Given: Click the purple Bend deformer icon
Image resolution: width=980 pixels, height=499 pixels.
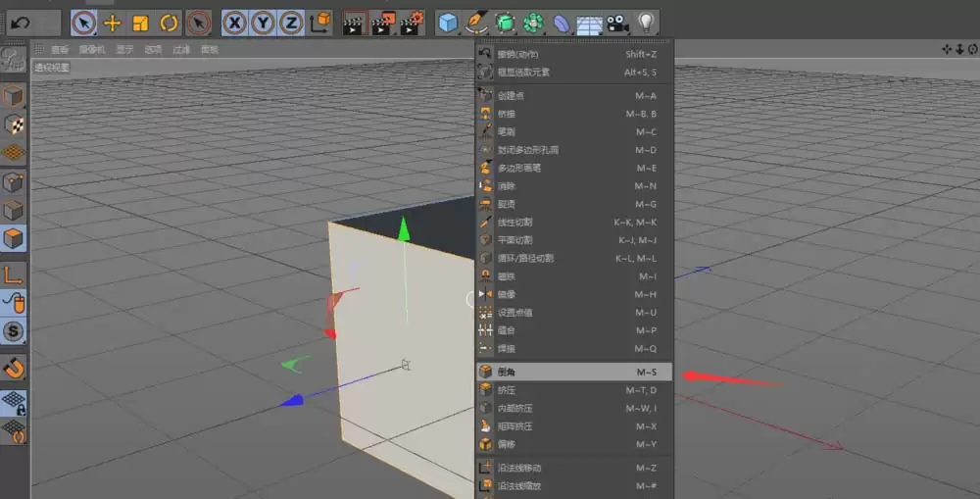Looking at the screenshot, I should 562,24.
